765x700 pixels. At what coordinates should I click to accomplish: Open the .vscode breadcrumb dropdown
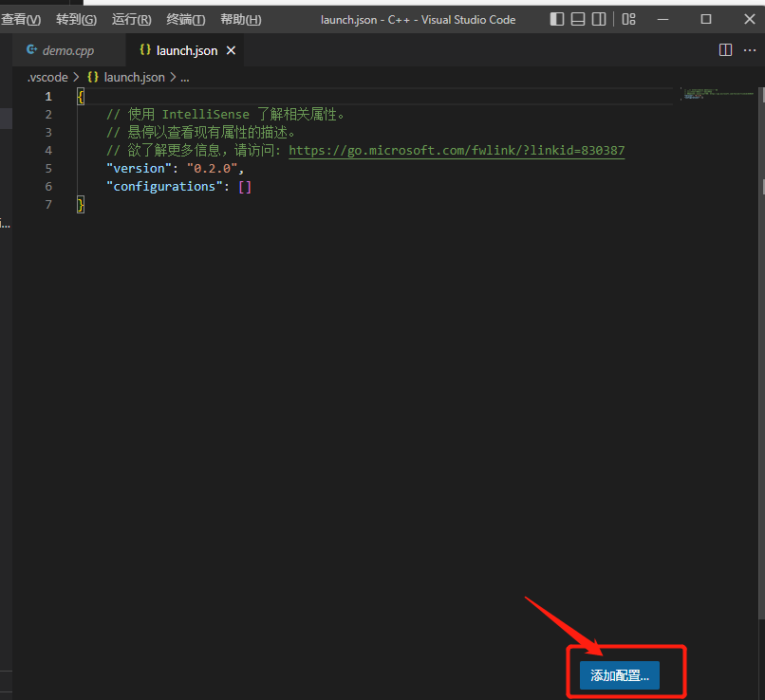(47, 77)
